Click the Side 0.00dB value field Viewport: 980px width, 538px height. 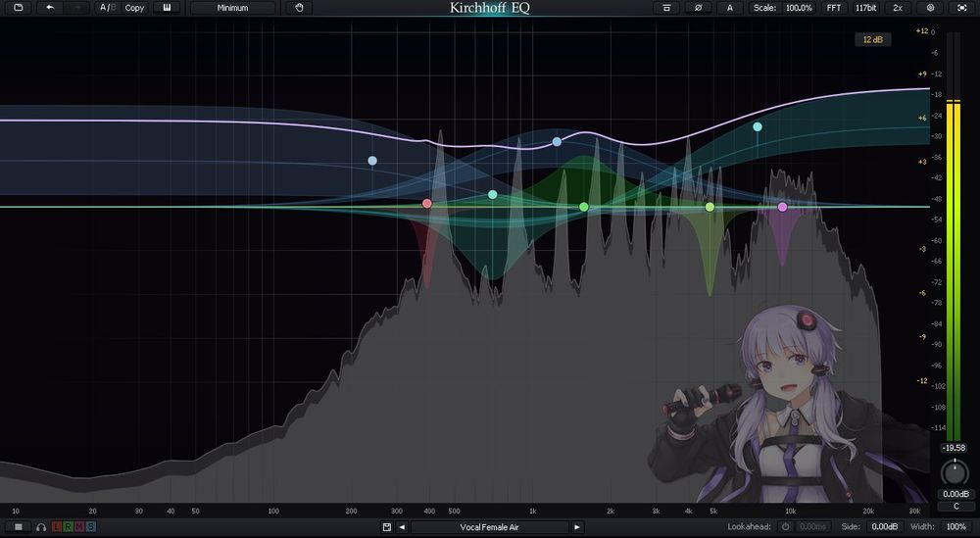pos(885,527)
